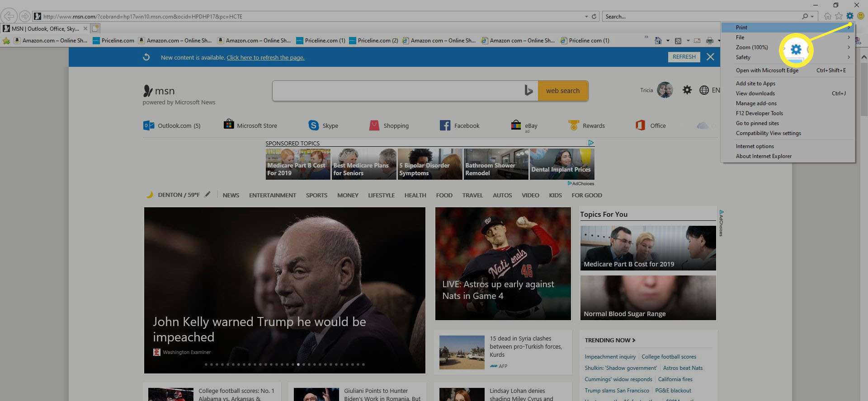The image size is (868, 401).
Task: Expand the search provider dropdown arrow
Action: tap(812, 16)
